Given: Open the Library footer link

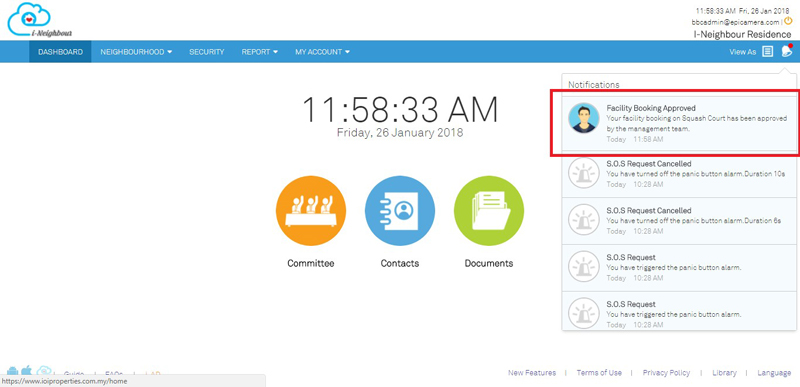Looking at the screenshot, I should point(724,373).
